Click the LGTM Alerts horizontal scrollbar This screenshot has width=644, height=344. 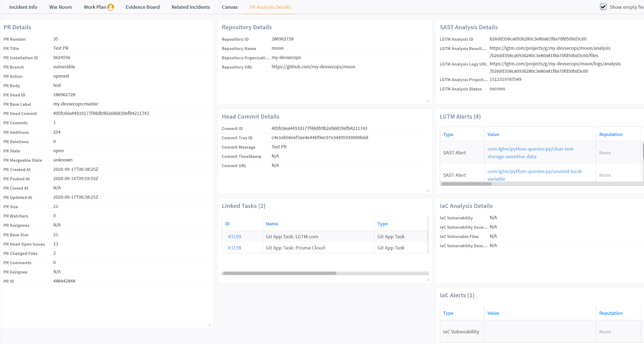(x=466, y=184)
